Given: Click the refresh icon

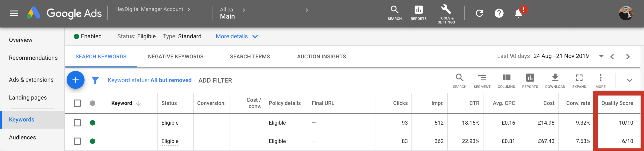Looking at the screenshot, I should 479,13.
